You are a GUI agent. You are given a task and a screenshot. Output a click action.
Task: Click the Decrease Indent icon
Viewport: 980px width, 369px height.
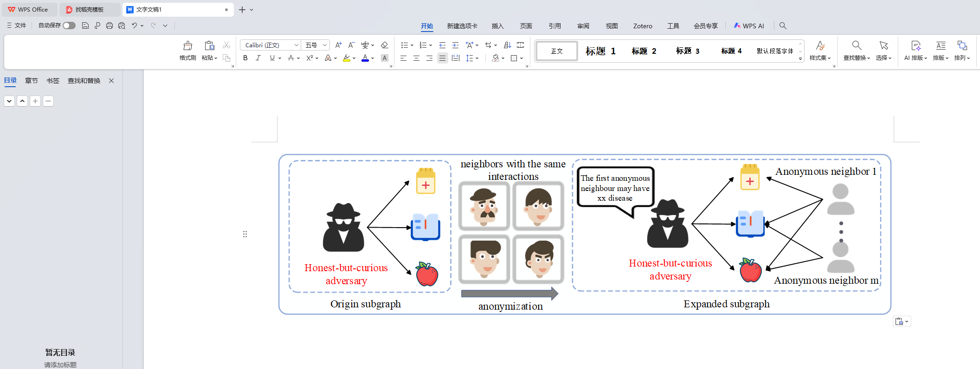442,45
